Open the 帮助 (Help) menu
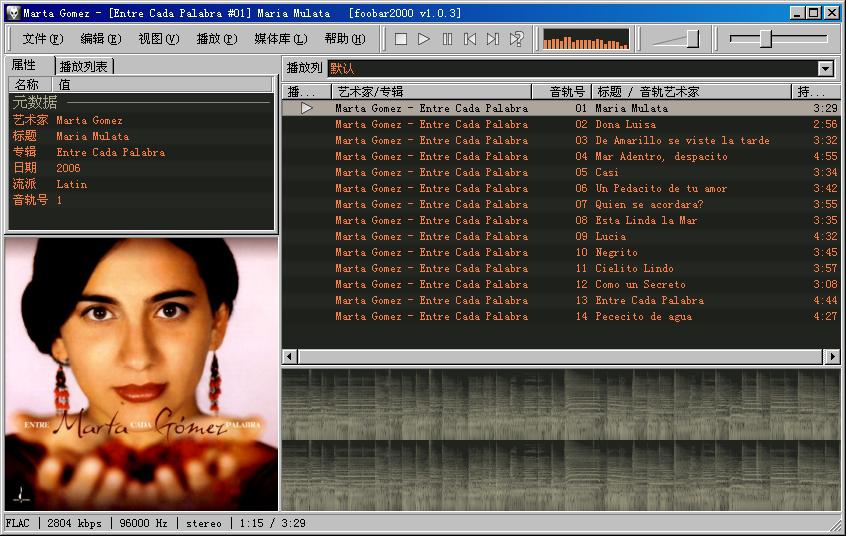The image size is (846, 536). click(345, 39)
